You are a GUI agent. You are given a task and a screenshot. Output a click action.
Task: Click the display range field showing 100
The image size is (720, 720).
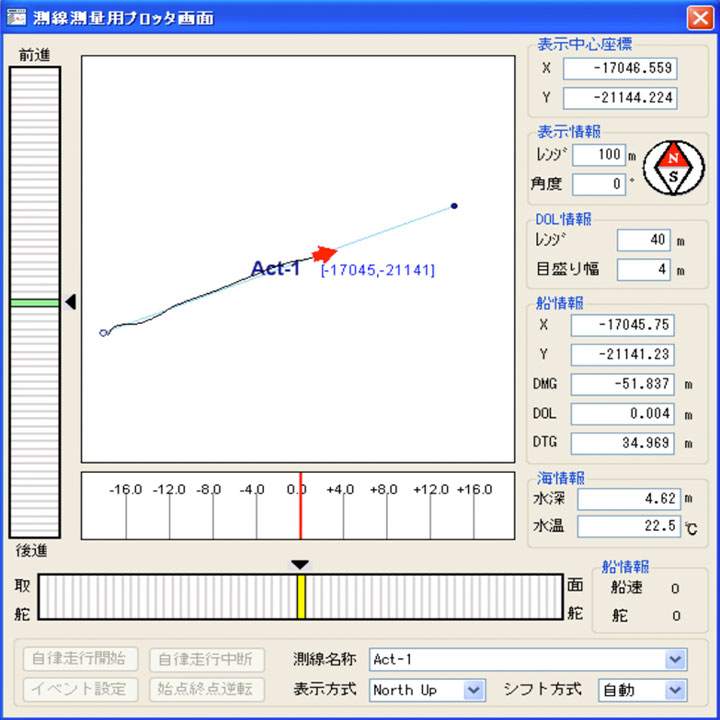tap(598, 155)
